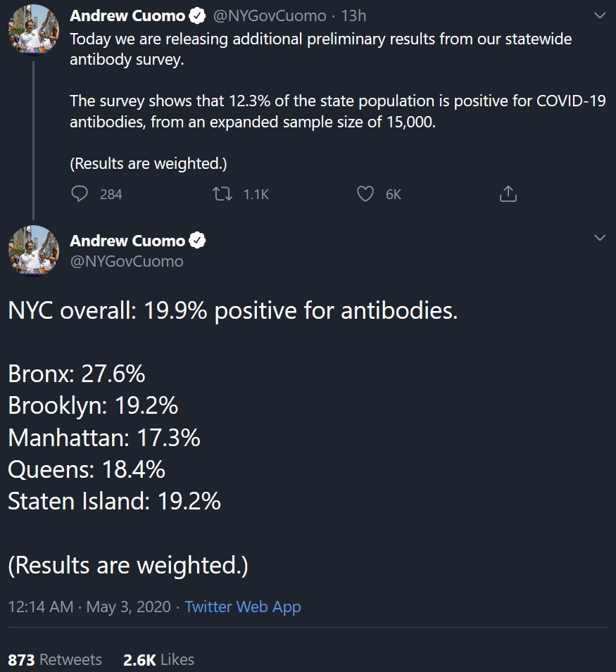View the 2.6K Likes list
Image resolution: width=616 pixels, height=672 pixels.
click(x=158, y=659)
